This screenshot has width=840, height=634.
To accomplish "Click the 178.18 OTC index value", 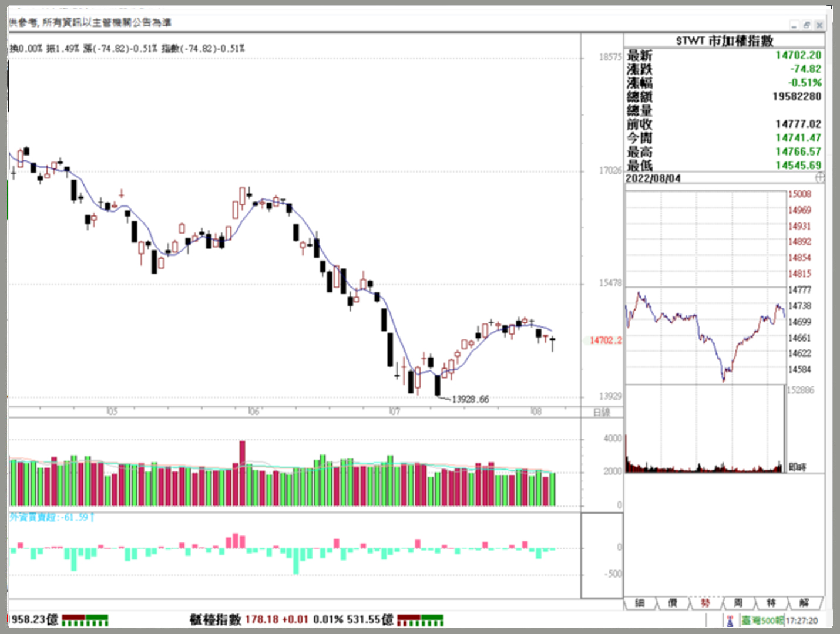I will pyautogui.click(x=262, y=619).
